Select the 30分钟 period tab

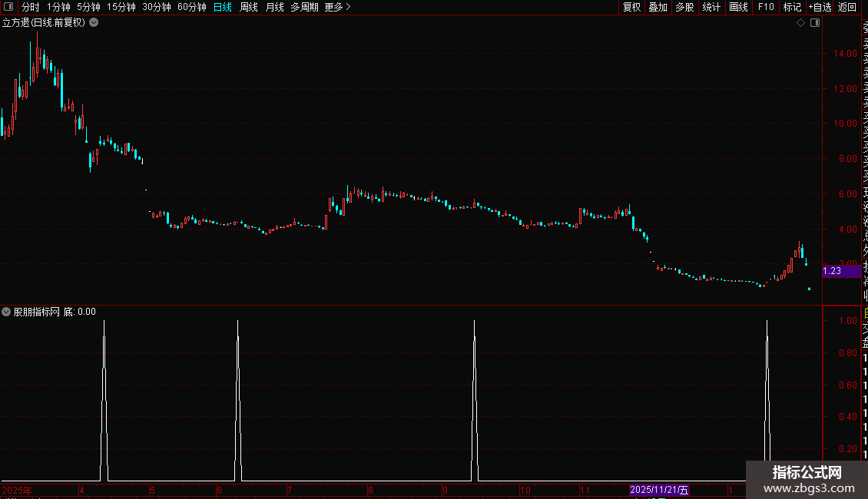(x=157, y=7)
